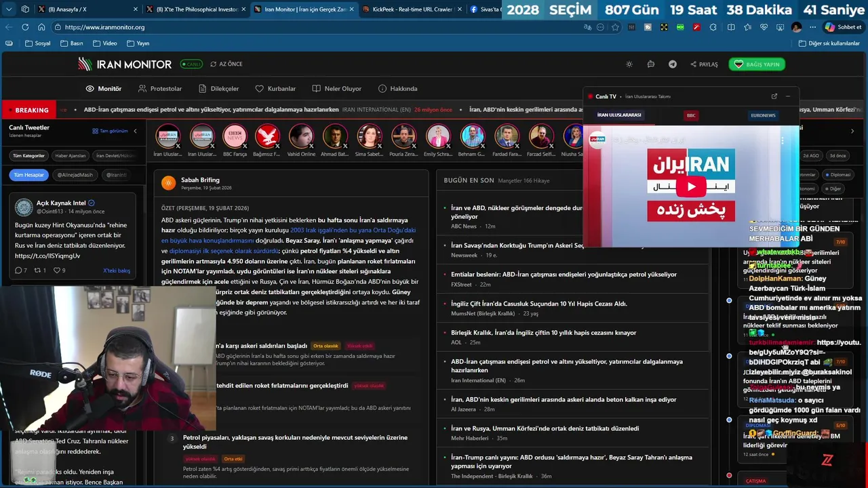Viewport: 868px width, 488px height.
Task: Switch Canlı TV to İRAN ULUSLARARASI channel
Action: click(x=619, y=115)
